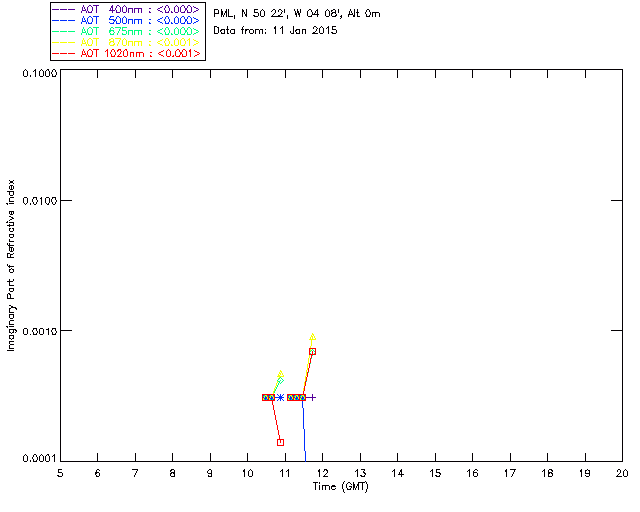Click the PML station coordinates text

[297, 14]
